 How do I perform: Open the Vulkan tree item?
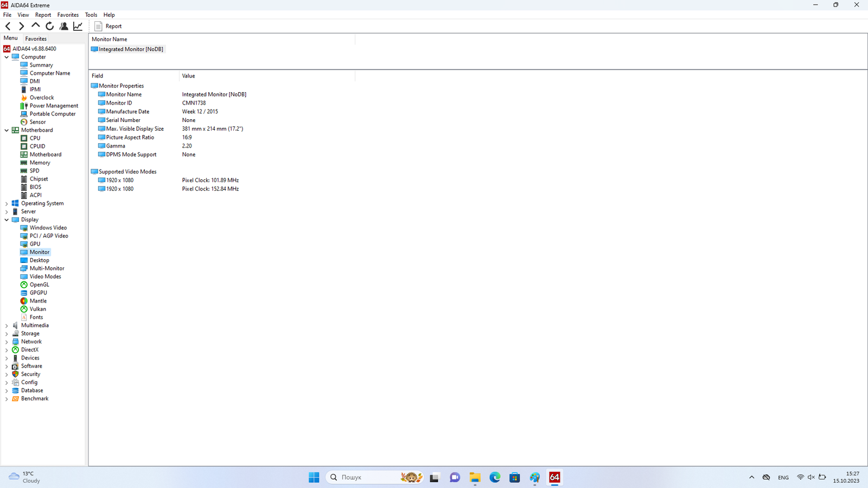[x=33, y=309]
